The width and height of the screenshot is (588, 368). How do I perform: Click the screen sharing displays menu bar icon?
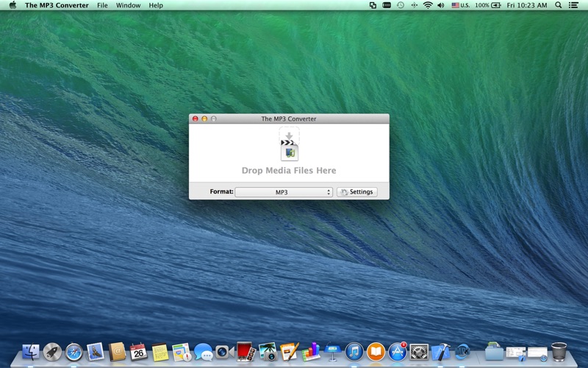point(373,5)
